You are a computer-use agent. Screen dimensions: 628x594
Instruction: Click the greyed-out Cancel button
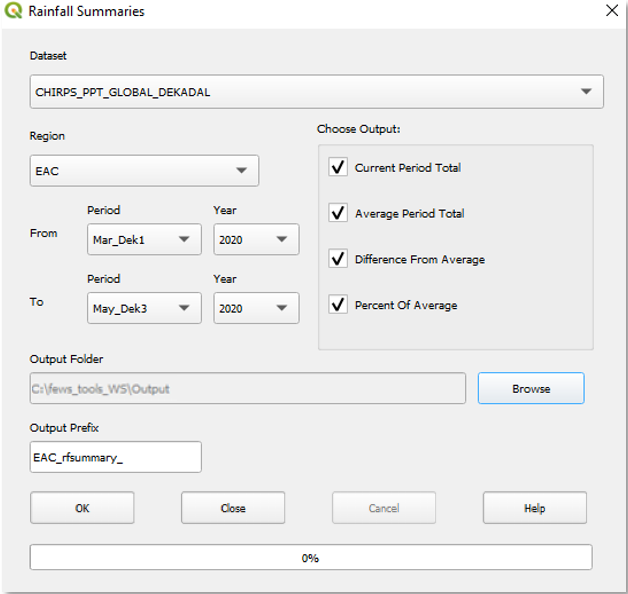pos(383,508)
